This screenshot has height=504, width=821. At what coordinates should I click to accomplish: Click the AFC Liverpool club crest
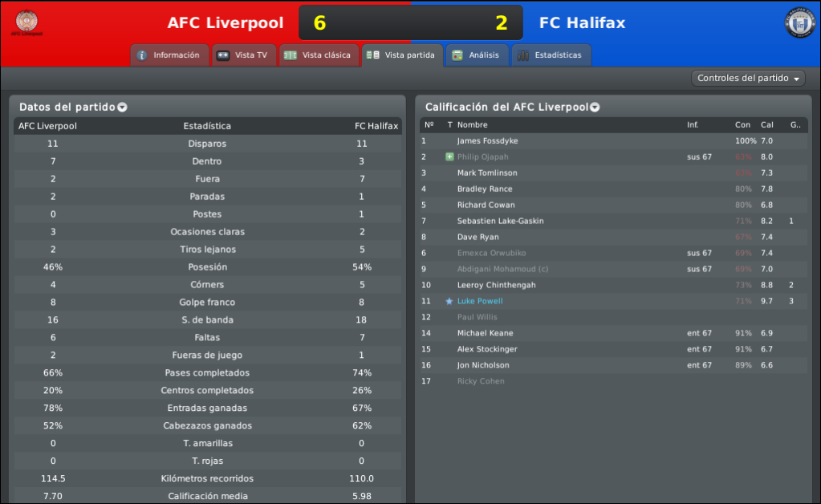coord(26,22)
